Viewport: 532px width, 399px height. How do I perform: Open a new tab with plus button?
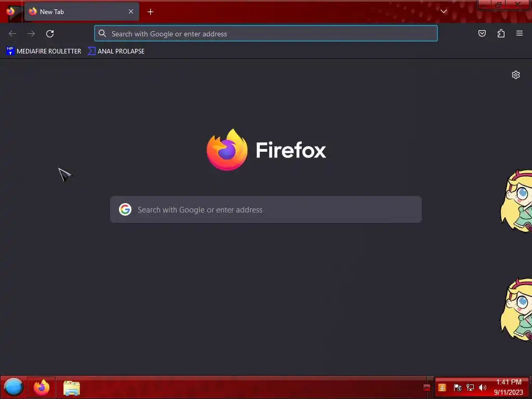(150, 12)
